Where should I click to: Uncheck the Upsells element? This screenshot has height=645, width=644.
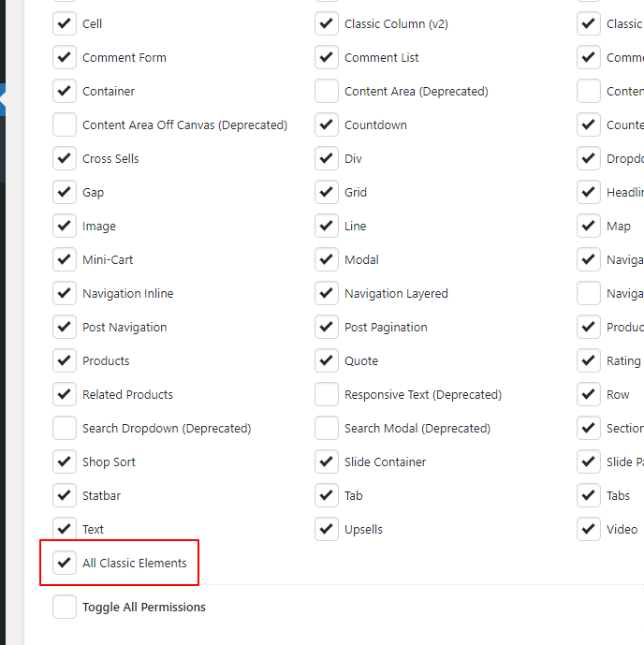coord(327,529)
